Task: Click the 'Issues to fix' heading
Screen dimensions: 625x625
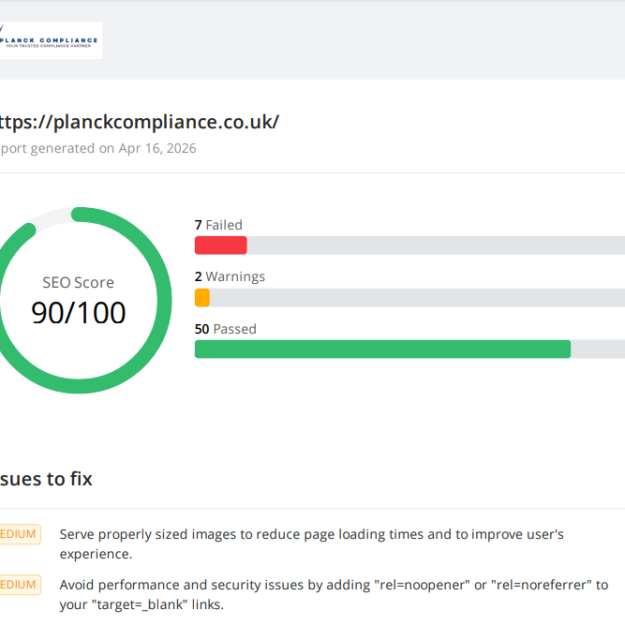Action: coord(46,479)
